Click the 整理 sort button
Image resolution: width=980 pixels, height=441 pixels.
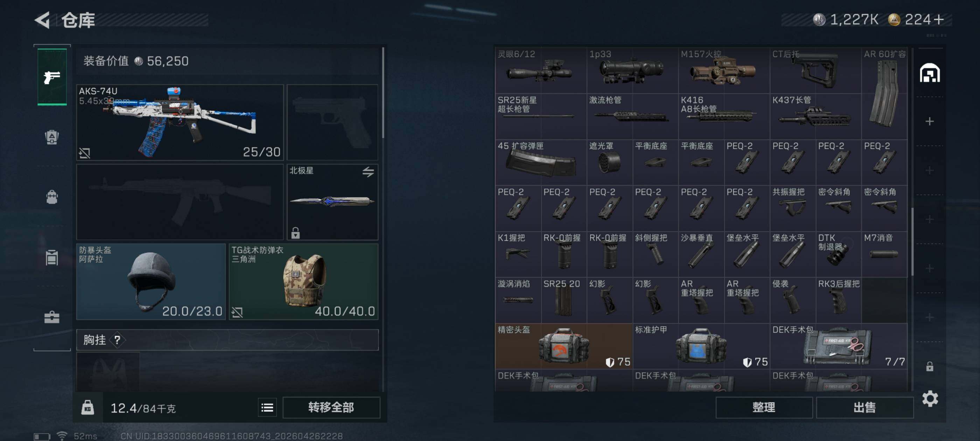(x=764, y=407)
